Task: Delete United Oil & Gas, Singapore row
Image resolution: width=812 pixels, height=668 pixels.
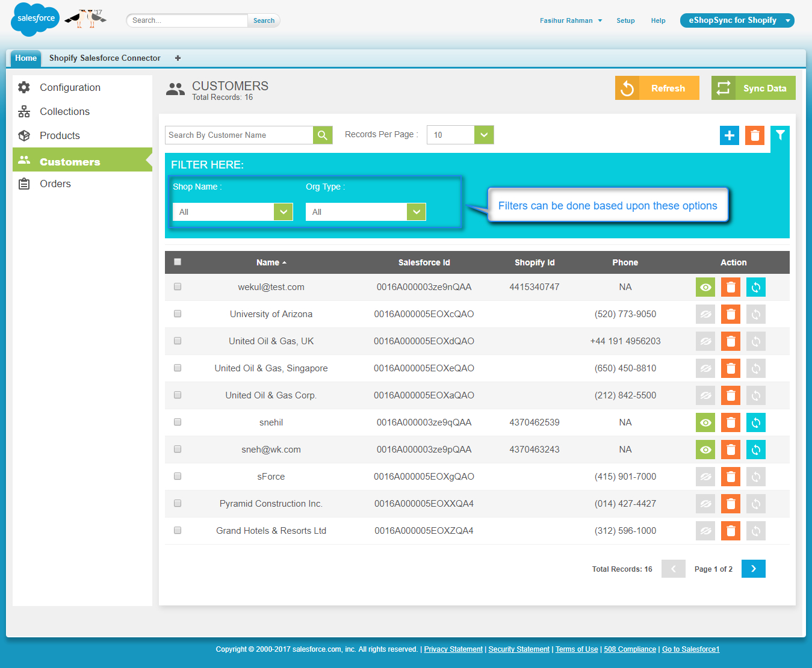Action: pos(731,368)
